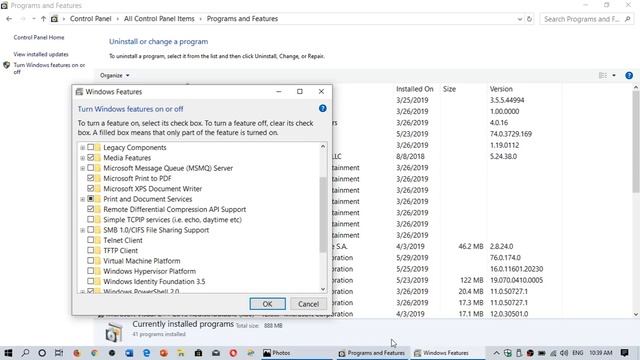This screenshot has height=360, width=640.
Task: Open help in Windows Features dialog
Action: click(x=322, y=109)
